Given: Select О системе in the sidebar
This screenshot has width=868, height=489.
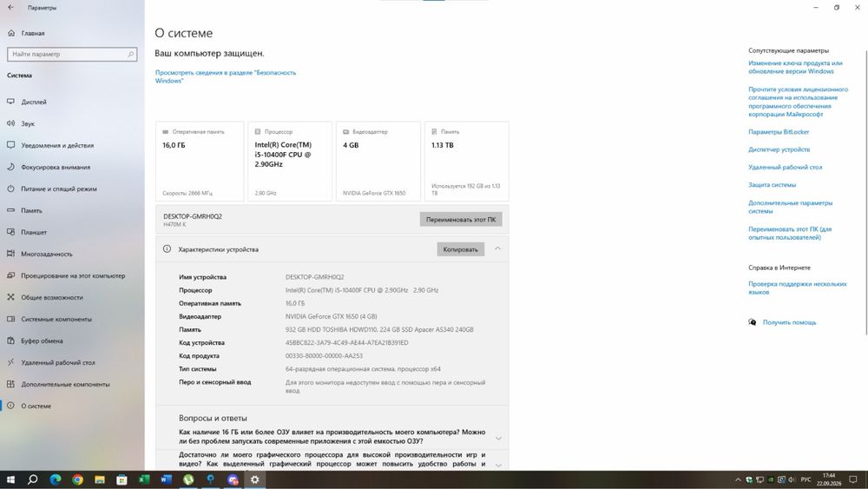Looking at the screenshot, I should click(36, 406).
